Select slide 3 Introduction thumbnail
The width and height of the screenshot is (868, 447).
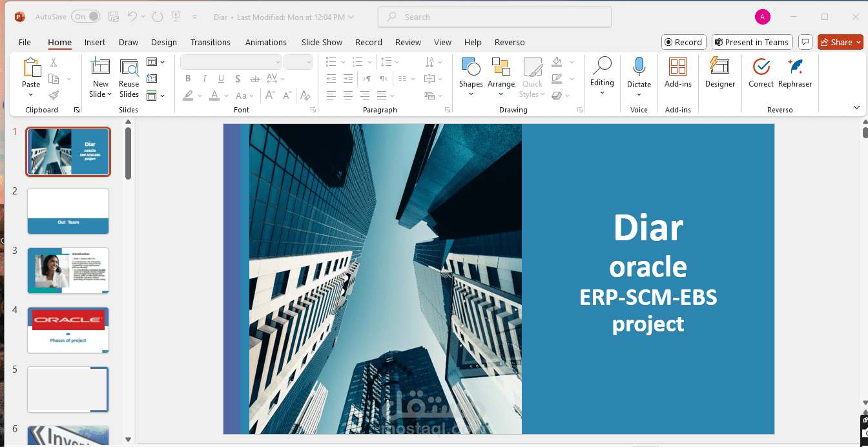(x=68, y=271)
